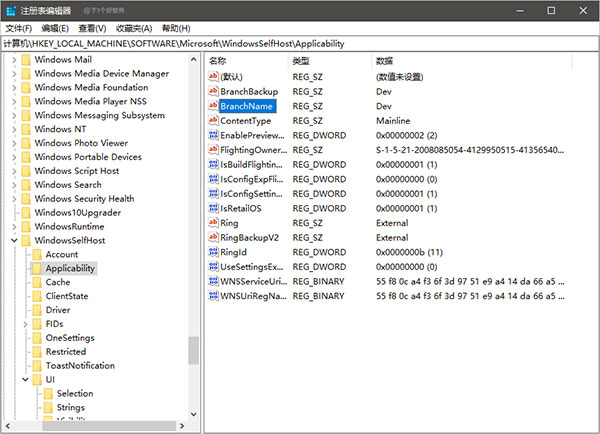The image size is (600, 434).
Task: Sort by the 名称 column header
Action: (x=247, y=61)
